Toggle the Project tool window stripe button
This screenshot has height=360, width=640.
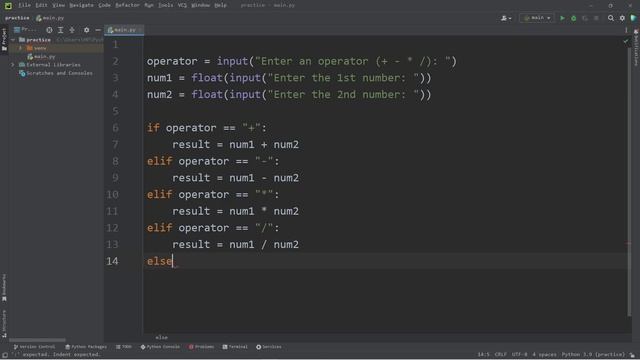click(4, 39)
